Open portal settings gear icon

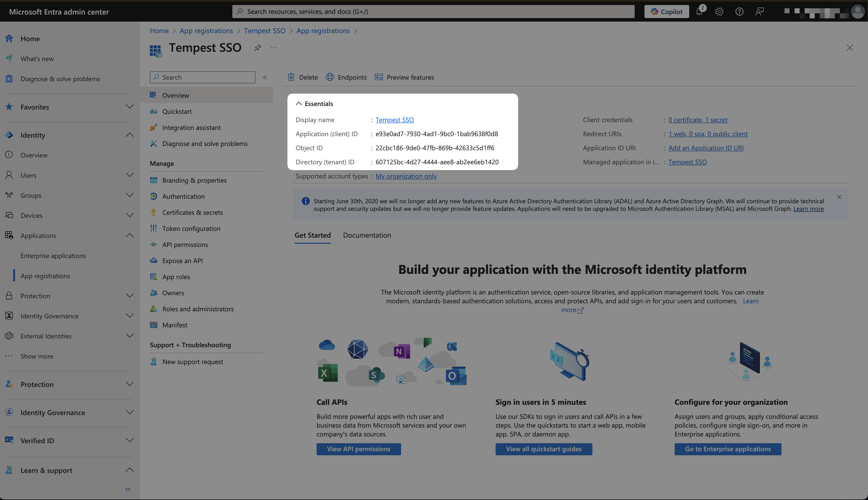point(719,12)
